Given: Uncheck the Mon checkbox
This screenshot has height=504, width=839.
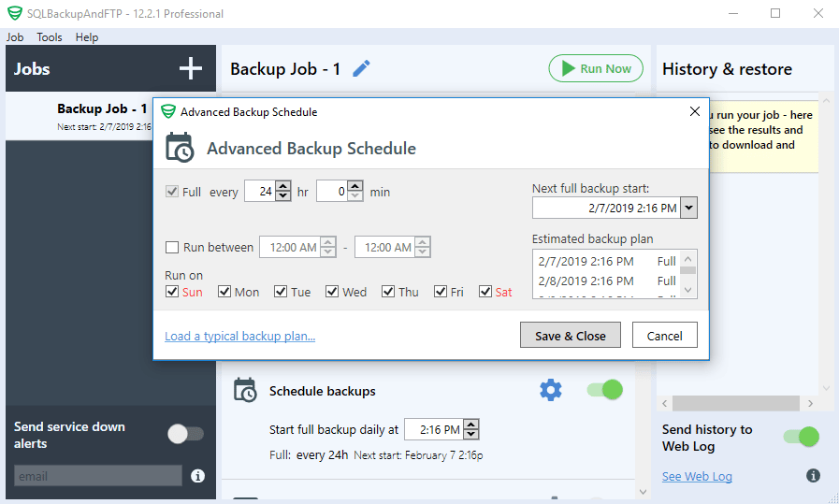Looking at the screenshot, I should pos(224,292).
